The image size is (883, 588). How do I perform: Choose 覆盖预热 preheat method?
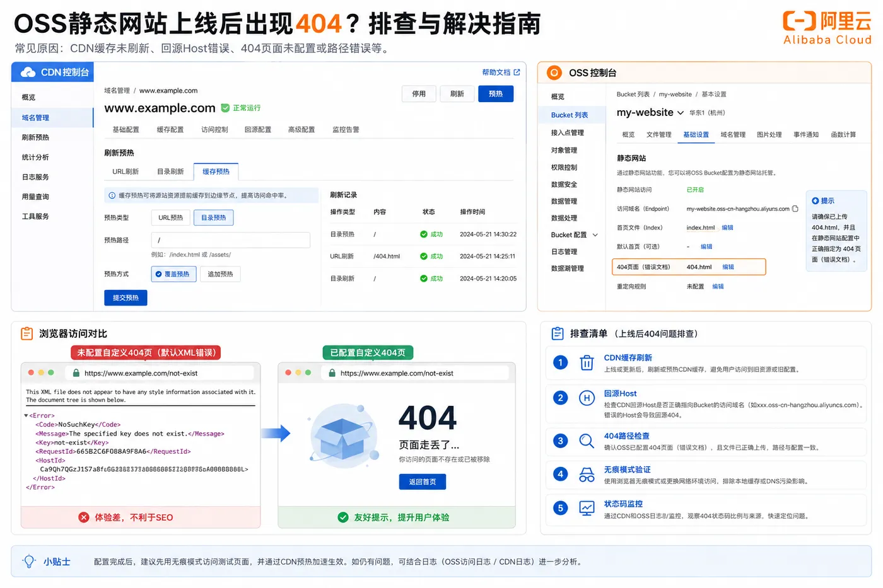coord(173,274)
